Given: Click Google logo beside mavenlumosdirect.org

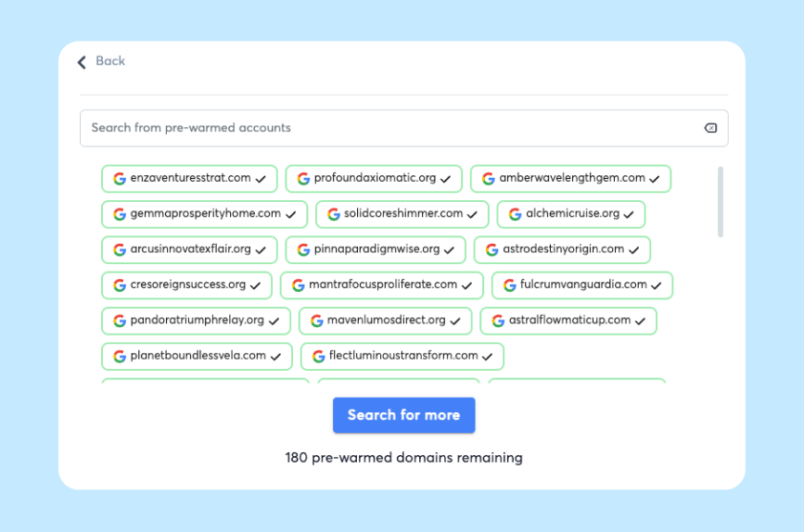Looking at the screenshot, I should coord(317,321).
